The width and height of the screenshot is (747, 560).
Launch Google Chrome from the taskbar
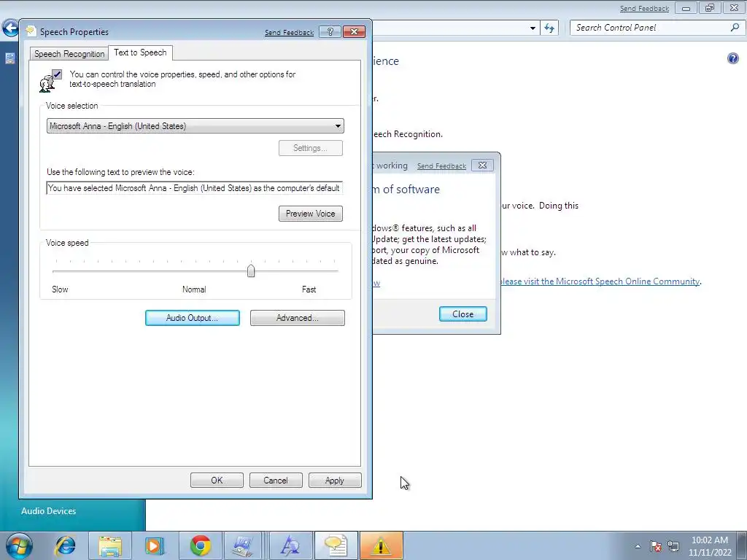[201, 545]
